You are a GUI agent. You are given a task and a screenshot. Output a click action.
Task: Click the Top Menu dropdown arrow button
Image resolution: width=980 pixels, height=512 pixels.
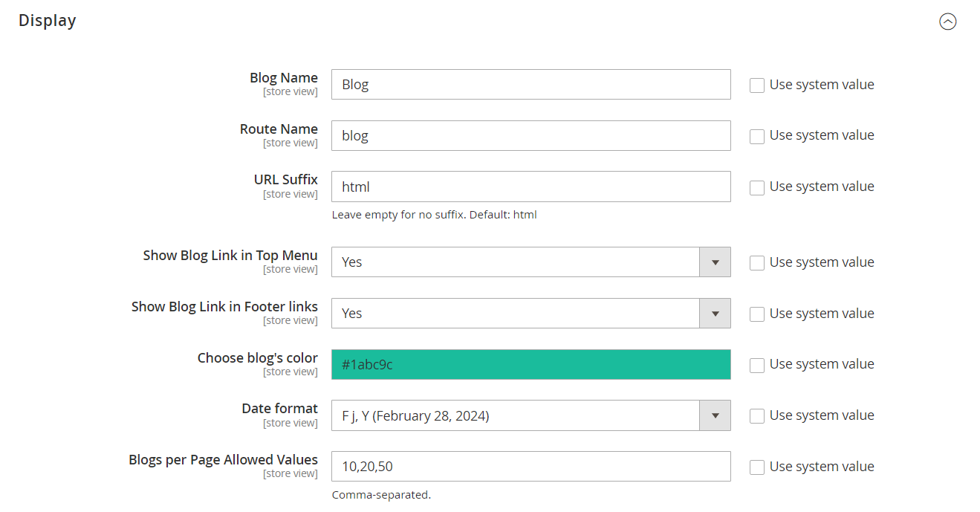[715, 262]
